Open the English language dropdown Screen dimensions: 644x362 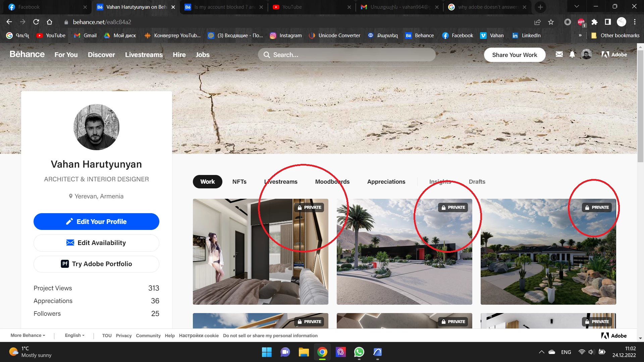(x=74, y=336)
